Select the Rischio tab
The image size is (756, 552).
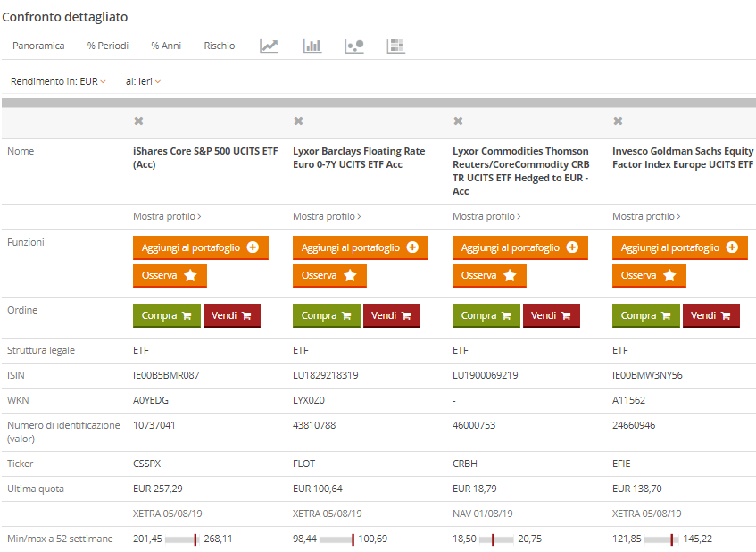(220, 46)
